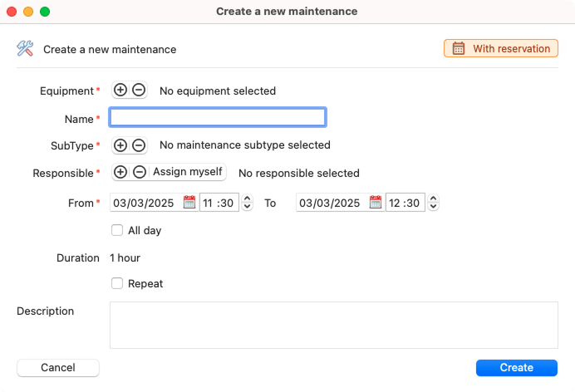Click the Assign myself button
The height and width of the screenshot is (392, 575).
(x=188, y=172)
